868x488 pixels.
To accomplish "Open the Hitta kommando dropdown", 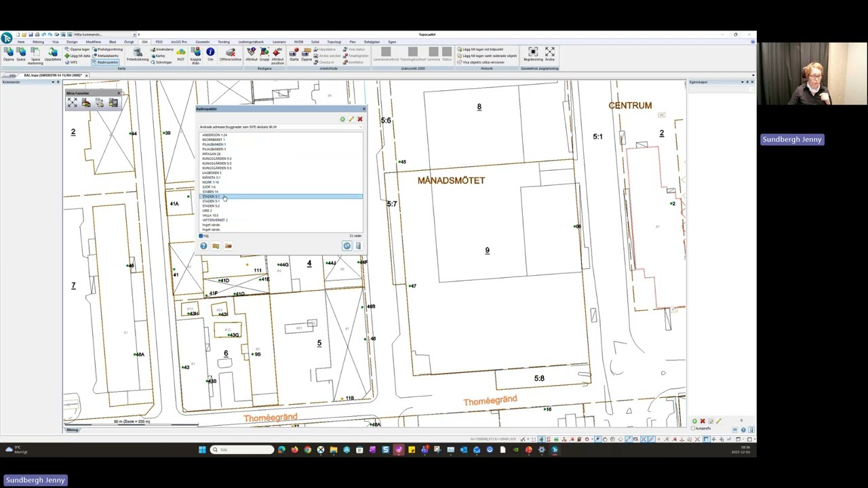I will [x=135, y=35].
